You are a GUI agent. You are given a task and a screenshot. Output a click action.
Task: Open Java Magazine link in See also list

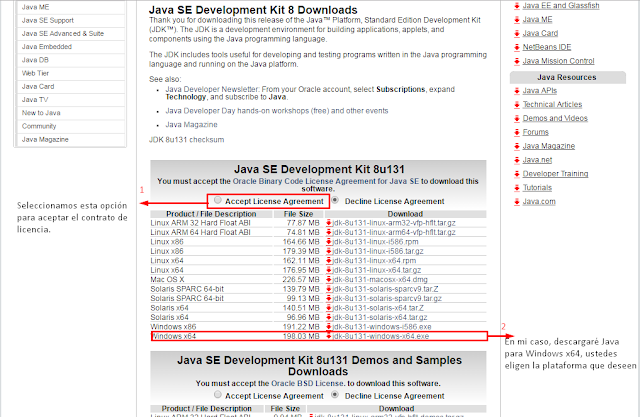click(x=191, y=124)
